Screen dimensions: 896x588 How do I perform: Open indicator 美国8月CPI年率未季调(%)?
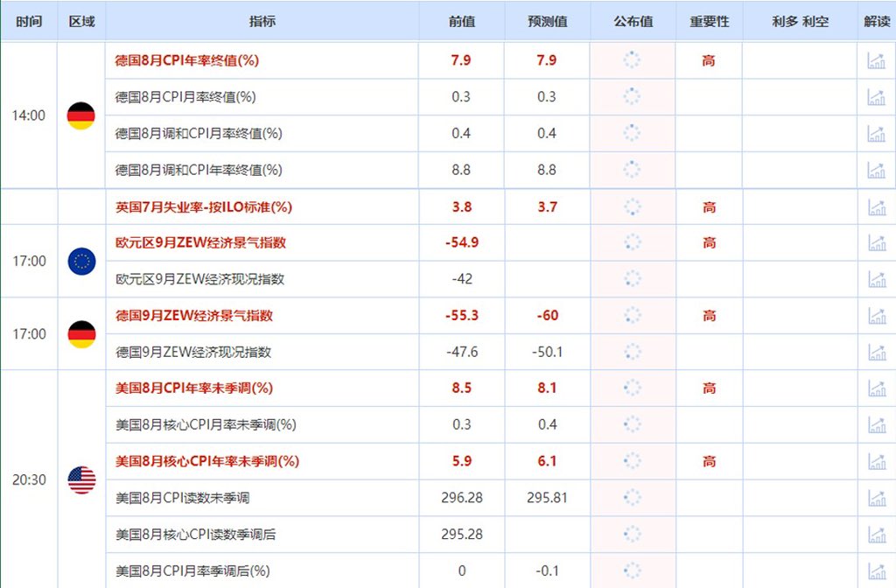pos(194,388)
